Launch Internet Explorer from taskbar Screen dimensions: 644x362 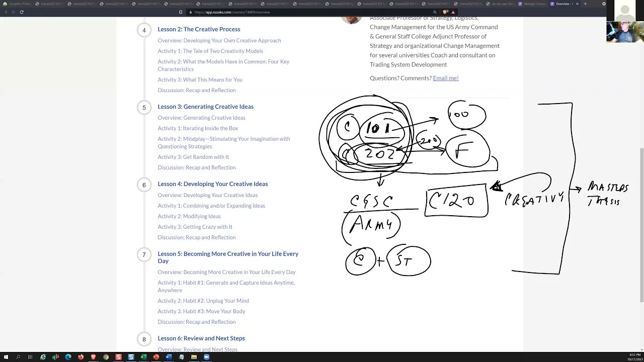coord(43,357)
